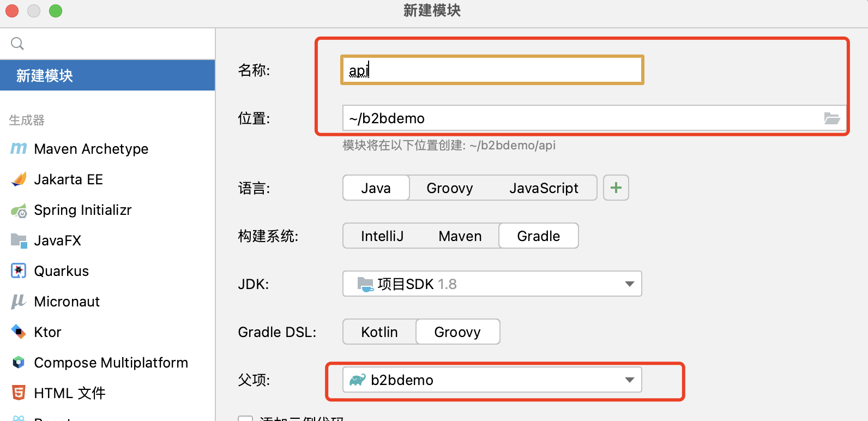
Task: Add another language with plus button
Action: [616, 188]
